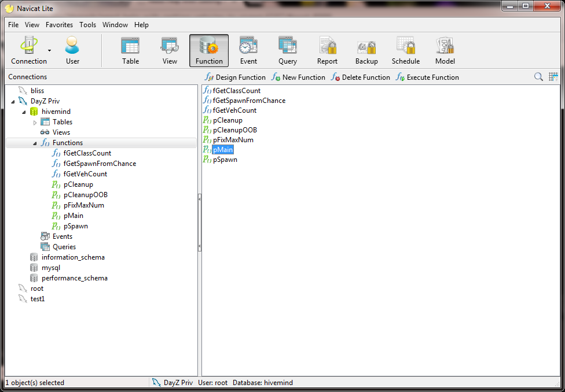Select pCleanup in the right object list
Image resolution: width=565 pixels, height=392 pixels.
[228, 120]
